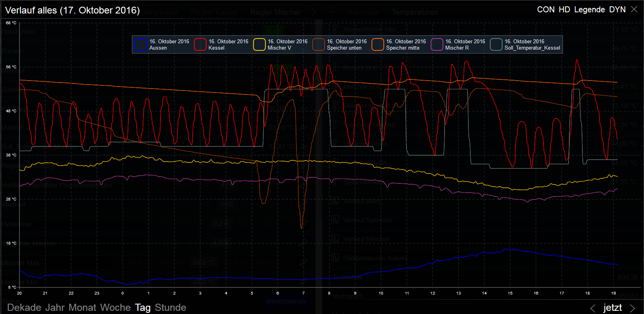Toggle the Mischer V yellow legend box
The height and width of the screenshot is (314, 644).
tap(259, 44)
